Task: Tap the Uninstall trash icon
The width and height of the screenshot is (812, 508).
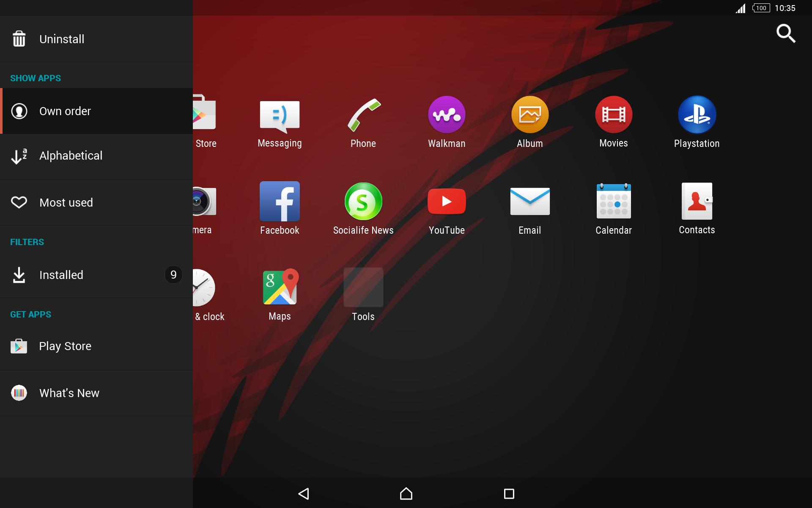Action: [19, 39]
